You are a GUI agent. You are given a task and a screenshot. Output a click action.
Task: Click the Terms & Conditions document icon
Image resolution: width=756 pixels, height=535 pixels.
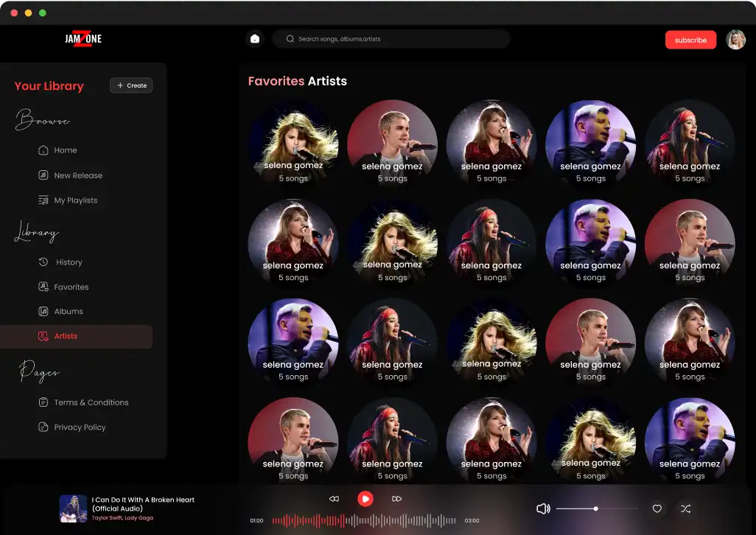[43, 402]
